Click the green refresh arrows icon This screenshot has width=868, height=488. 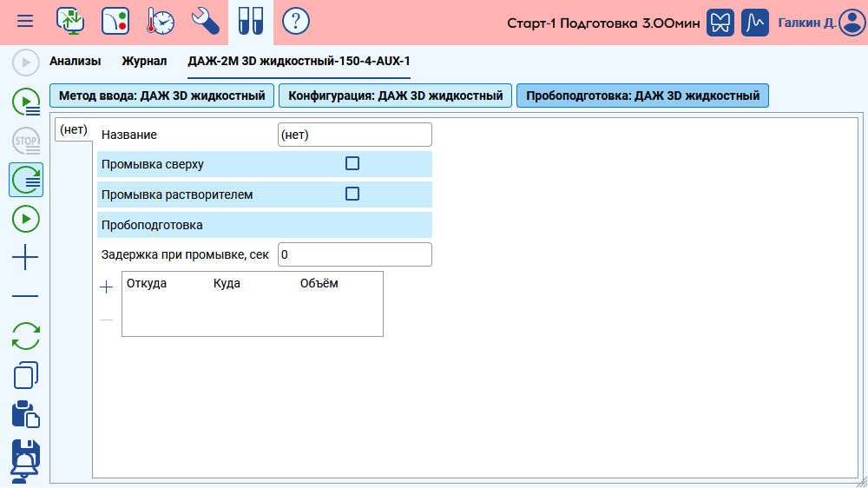coord(26,336)
